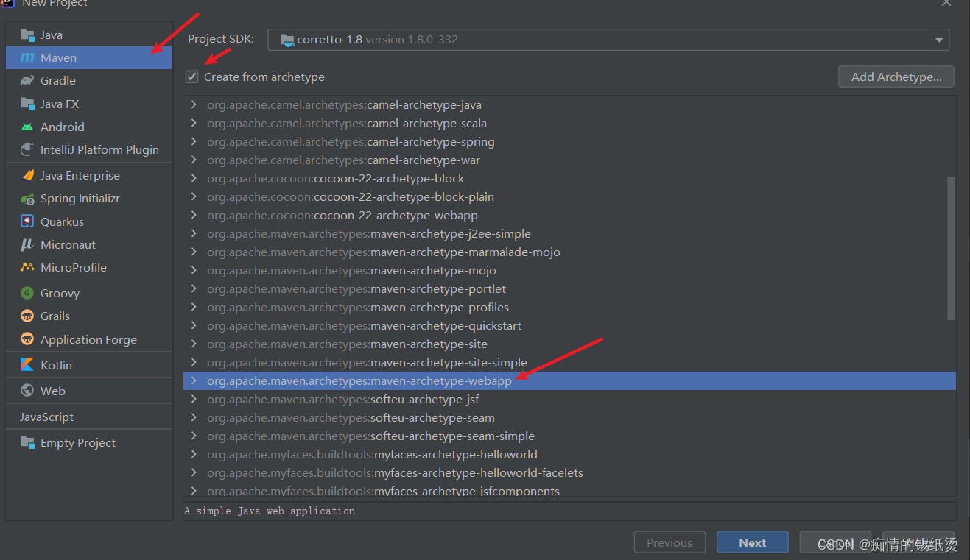Screen dimensions: 970x560
Task: Click the Quarkus icon
Action: coord(27,221)
